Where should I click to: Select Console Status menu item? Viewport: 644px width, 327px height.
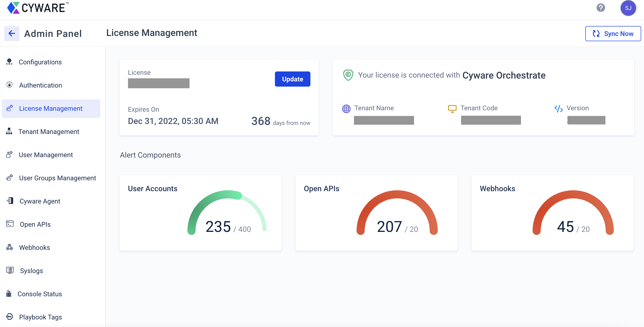pyautogui.click(x=40, y=294)
